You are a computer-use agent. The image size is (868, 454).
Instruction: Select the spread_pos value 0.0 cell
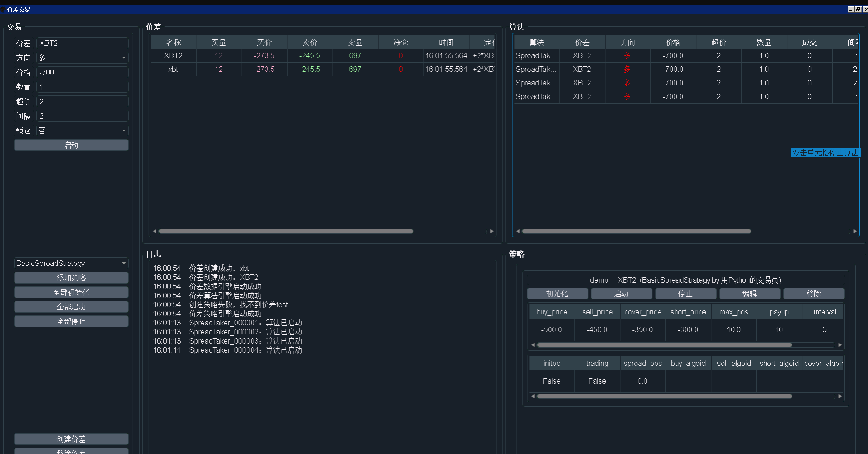643,381
